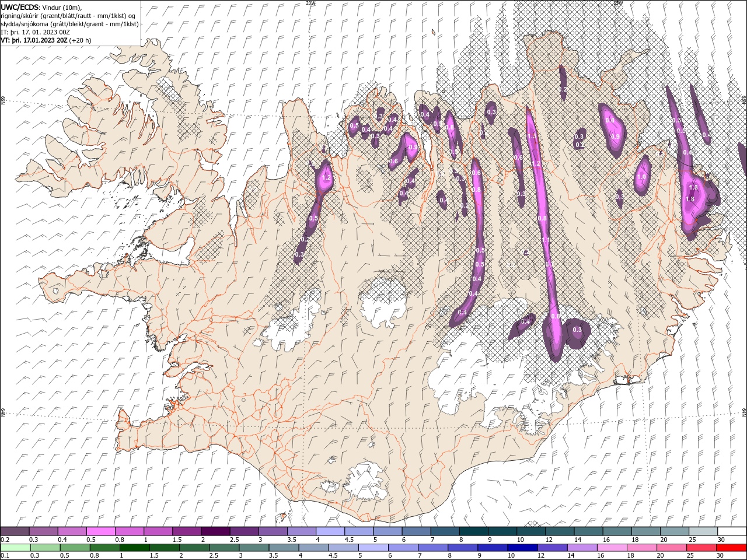Select the bright pink 0.5 snow legend swatch

(x=101, y=531)
